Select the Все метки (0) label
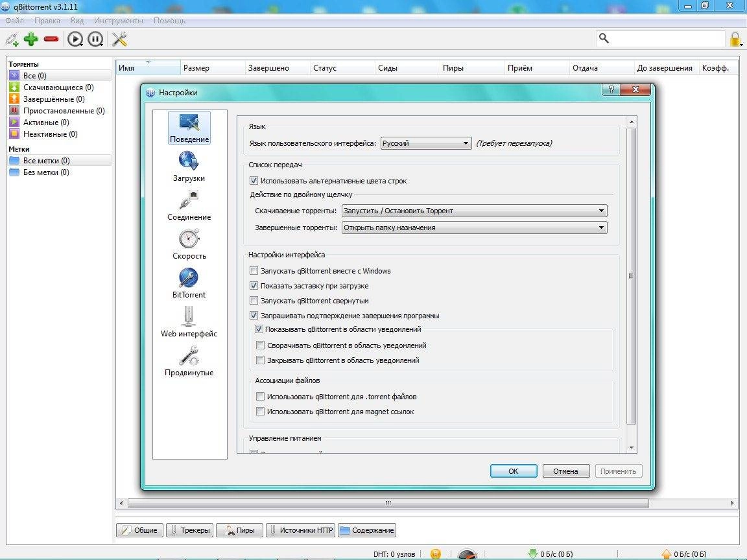This screenshot has height=560, width=747. pos(60,161)
